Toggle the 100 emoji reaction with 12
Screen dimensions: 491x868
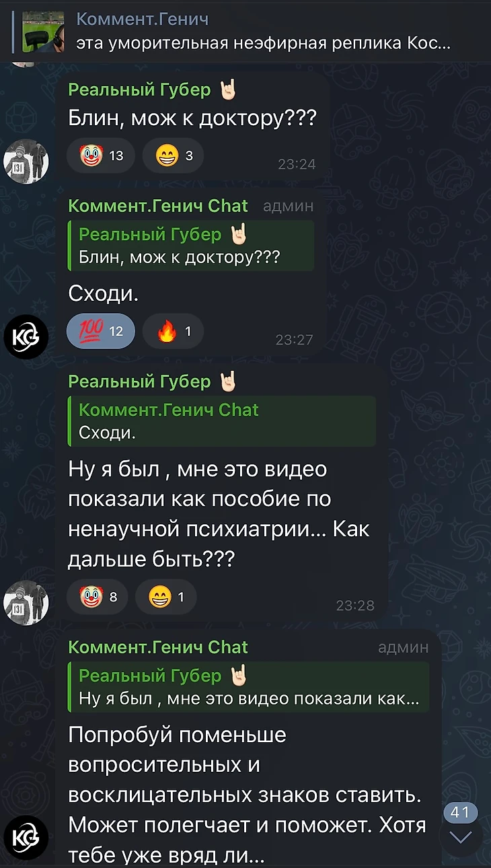[x=101, y=331]
